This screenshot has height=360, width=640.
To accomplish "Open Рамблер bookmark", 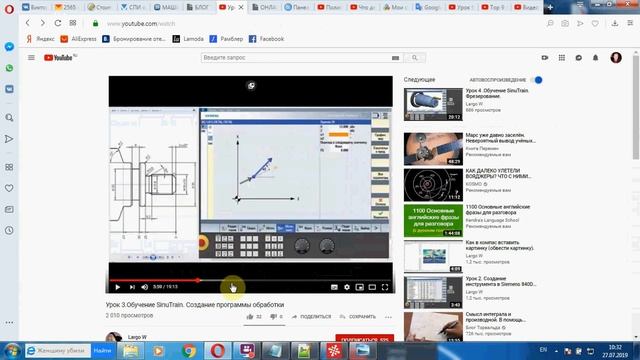I will click(x=227, y=39).
